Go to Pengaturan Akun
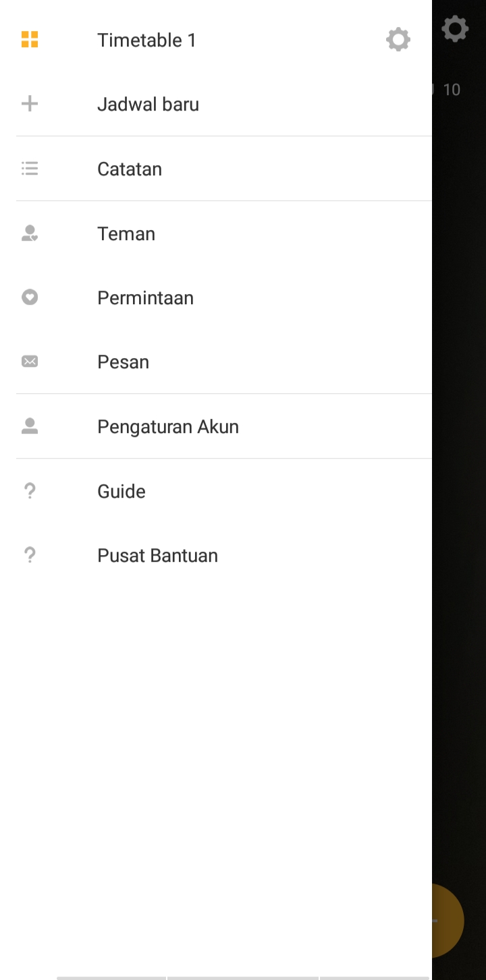Screen dimensions: 486x980 tap(168, 427)
